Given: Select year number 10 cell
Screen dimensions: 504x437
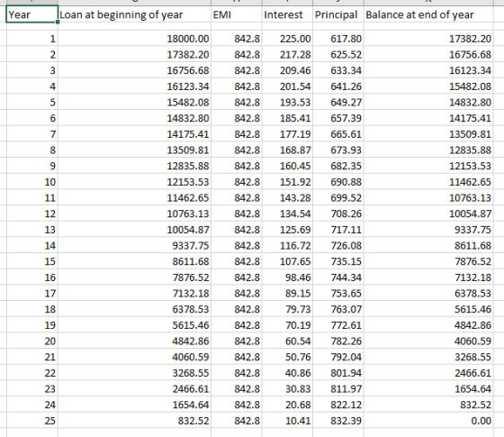Looking at the screenshot, I should (x=31, y=182).
